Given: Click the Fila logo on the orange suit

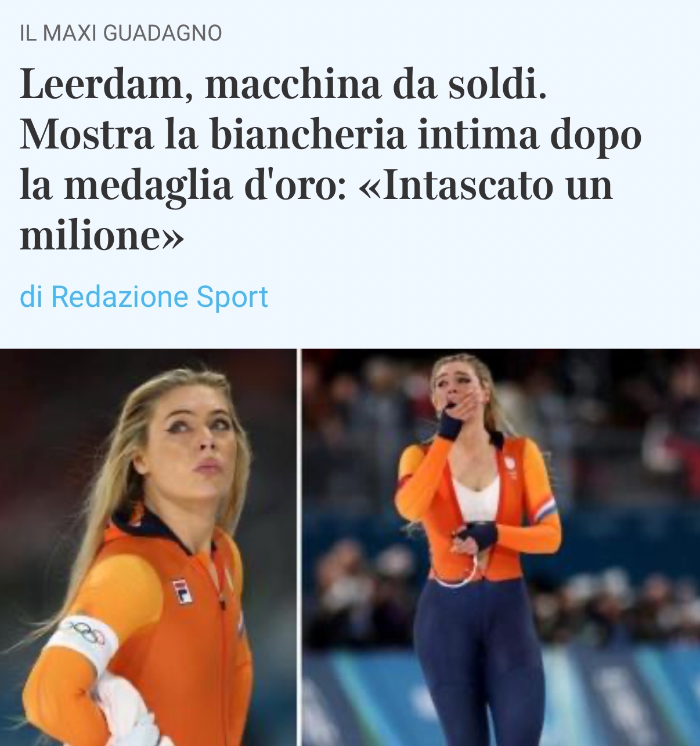Looking at the screenshot, I should 183,591.
